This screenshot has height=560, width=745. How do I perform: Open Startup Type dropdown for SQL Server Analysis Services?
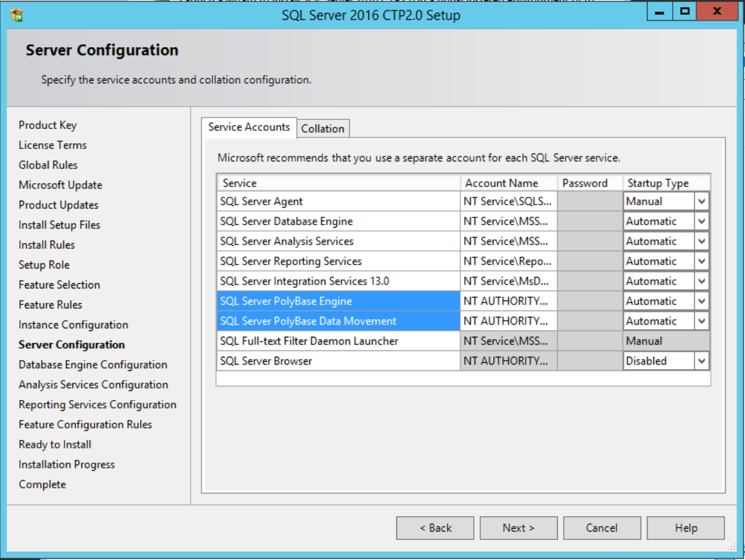702,241
